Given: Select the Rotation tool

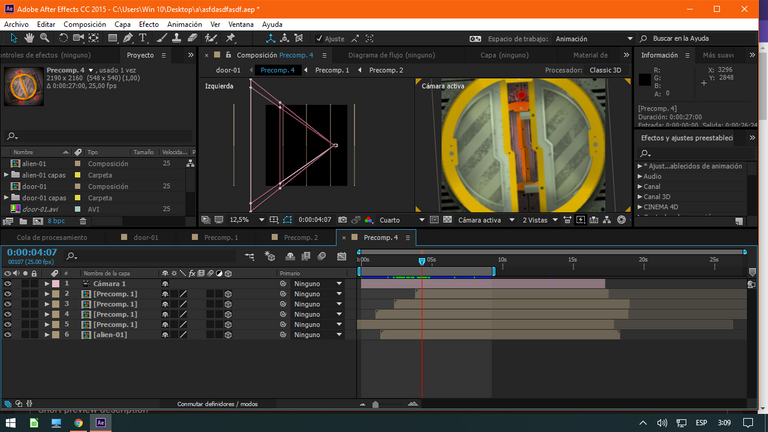Looking at the screenshot, I should point(63,38).
